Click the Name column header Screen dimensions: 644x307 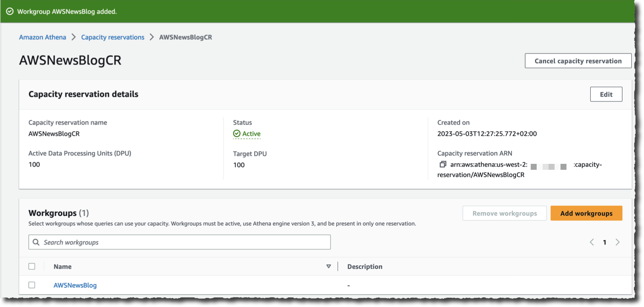tap(62, 266)
